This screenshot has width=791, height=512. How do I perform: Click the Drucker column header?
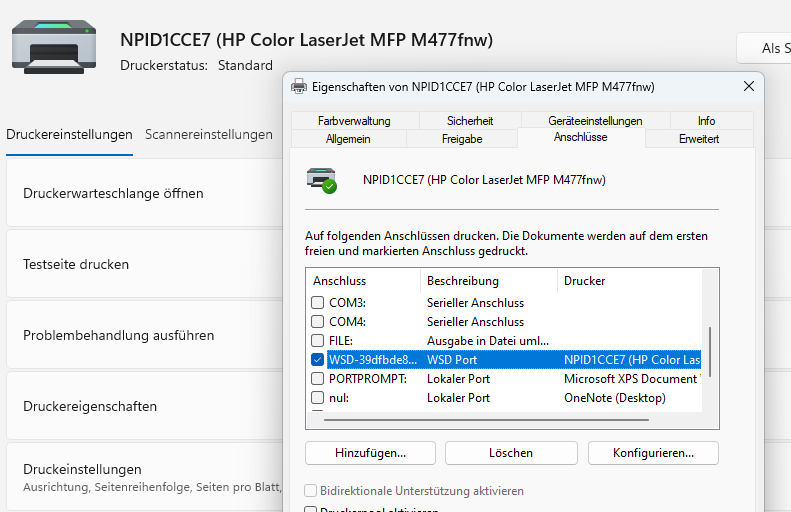click(x=630, y=281)
